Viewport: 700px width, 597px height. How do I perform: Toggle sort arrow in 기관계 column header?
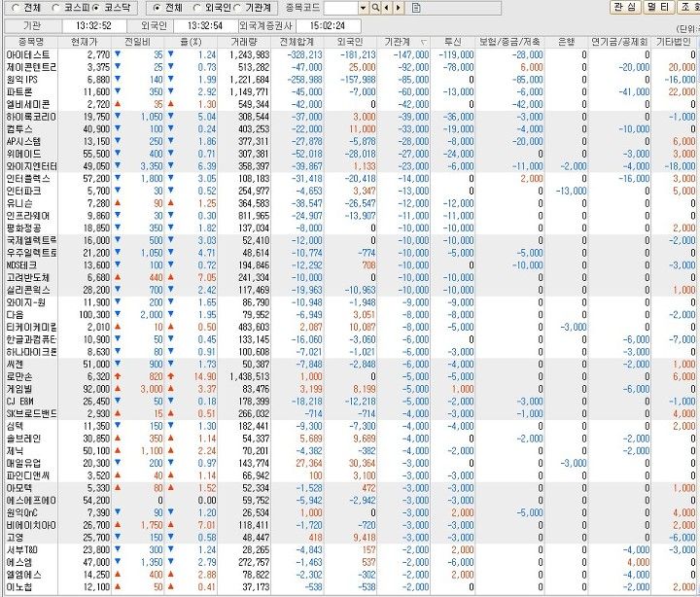pyautogui.click(x=424, y=43)
